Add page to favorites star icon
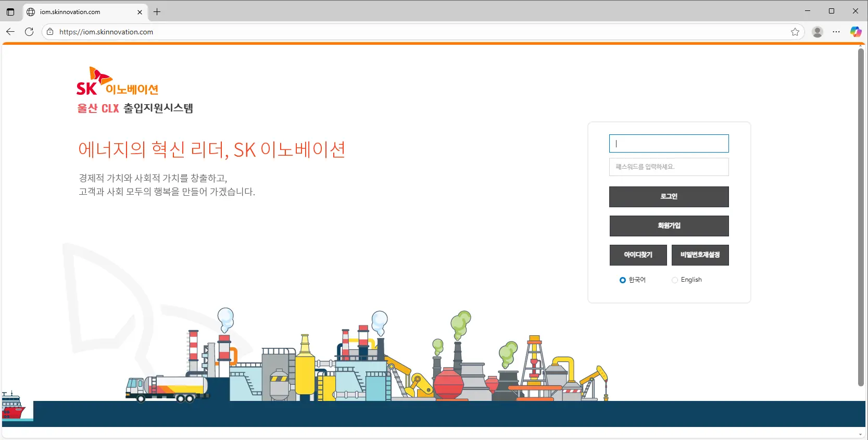Image resolution: width=868 pixels, height=440 pixels. coord(795,32)
